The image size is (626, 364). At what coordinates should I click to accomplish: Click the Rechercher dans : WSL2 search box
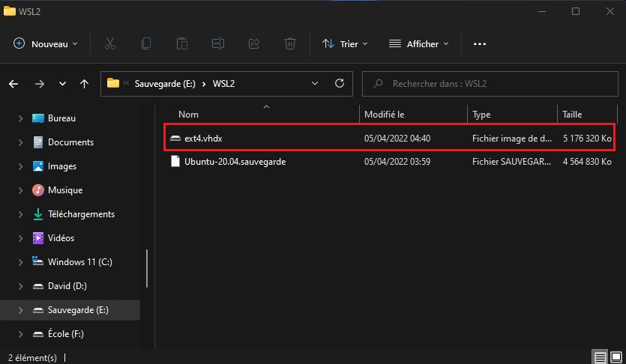(490, 84)
